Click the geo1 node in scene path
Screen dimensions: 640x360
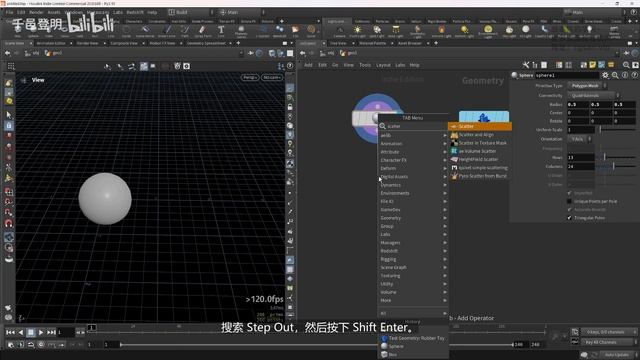(x=53, y=53)
